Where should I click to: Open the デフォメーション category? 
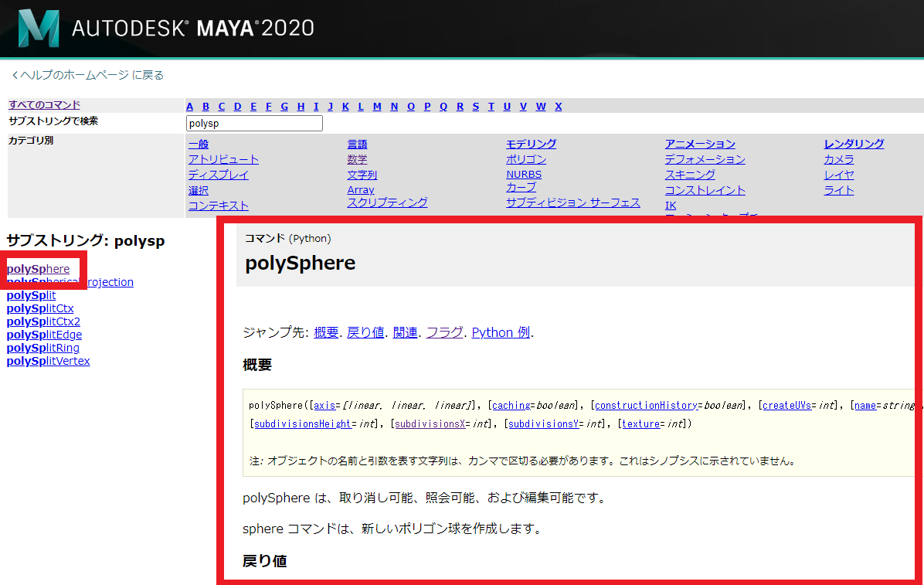coord(705,159)
